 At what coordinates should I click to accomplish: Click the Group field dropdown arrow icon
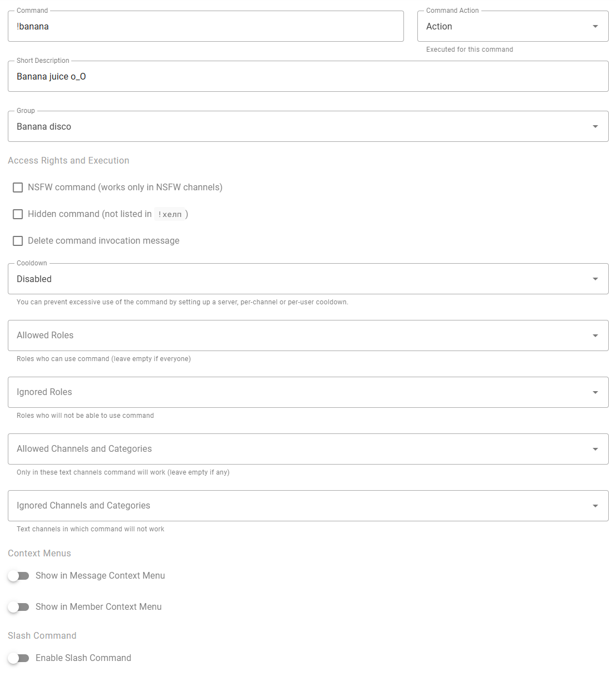pos(595,127)
